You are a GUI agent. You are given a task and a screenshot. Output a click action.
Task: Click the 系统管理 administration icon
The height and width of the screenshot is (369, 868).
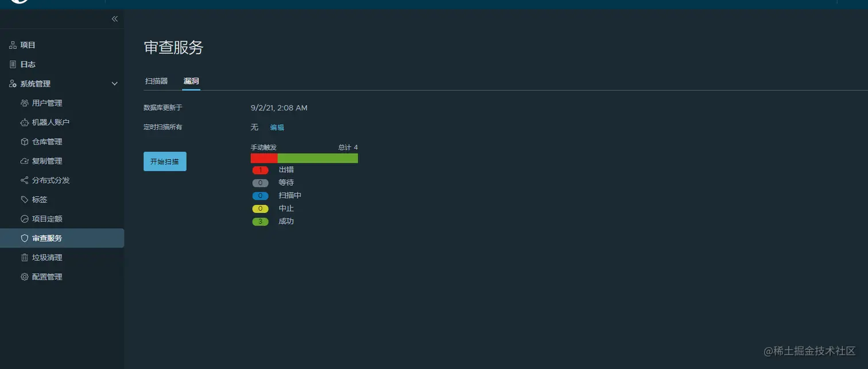13,83
